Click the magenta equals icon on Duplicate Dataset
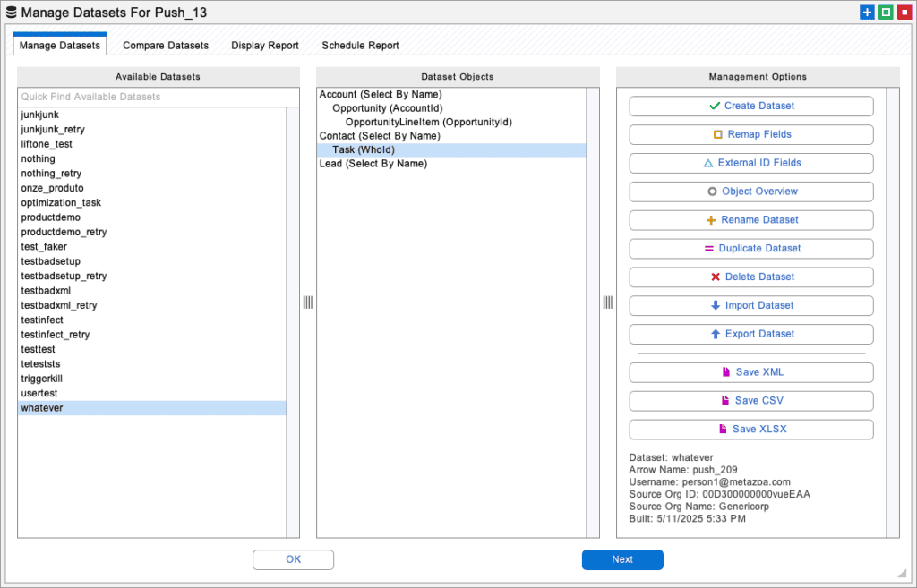This screenshot has height=588, width=917. [709, 249]
